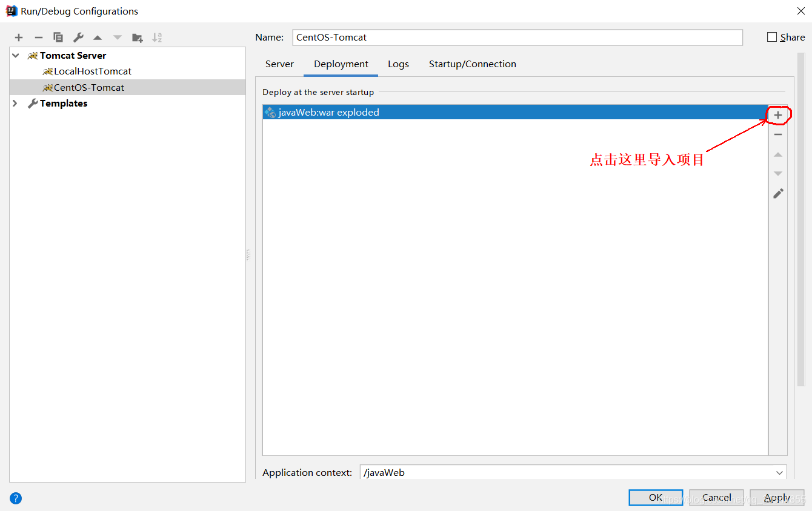Click the Apply button
812x511 pixels.
[x=777, y=498]
